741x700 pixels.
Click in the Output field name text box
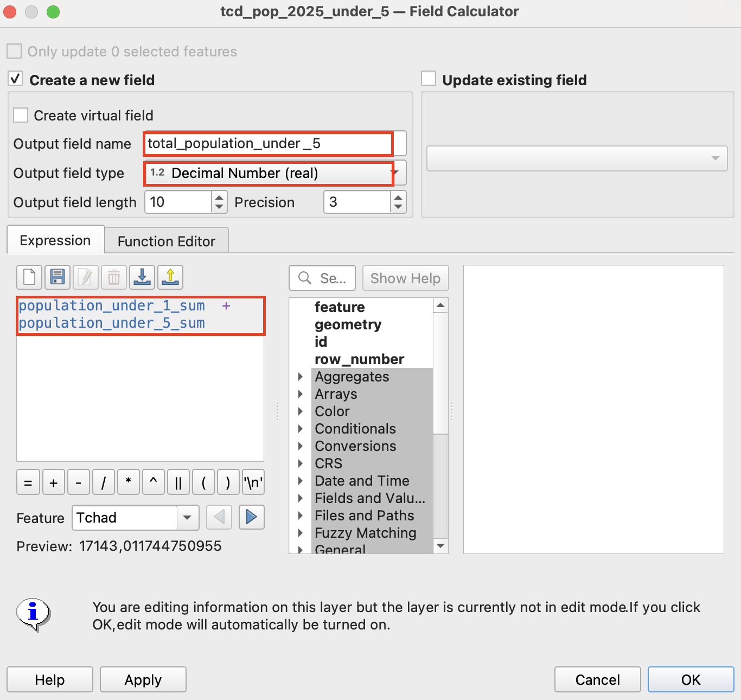269,144
